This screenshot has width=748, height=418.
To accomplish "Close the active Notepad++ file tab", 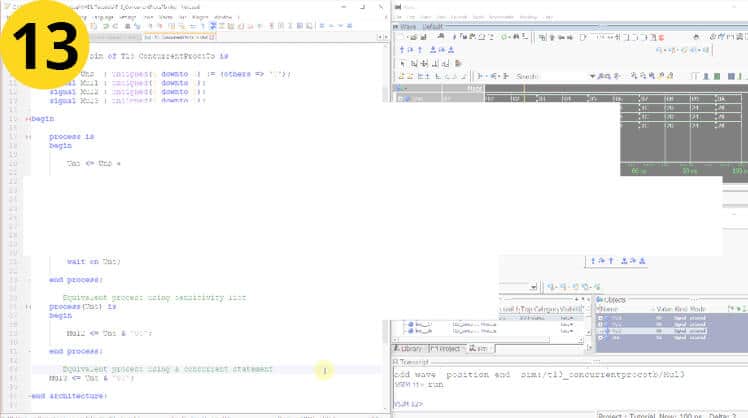I will tap(212, 37).
